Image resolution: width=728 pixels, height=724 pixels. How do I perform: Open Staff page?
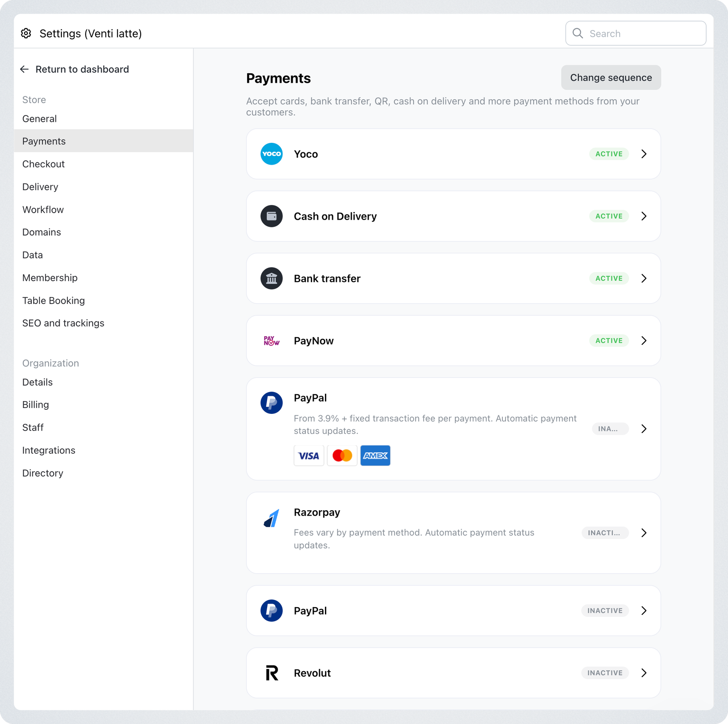104,427
